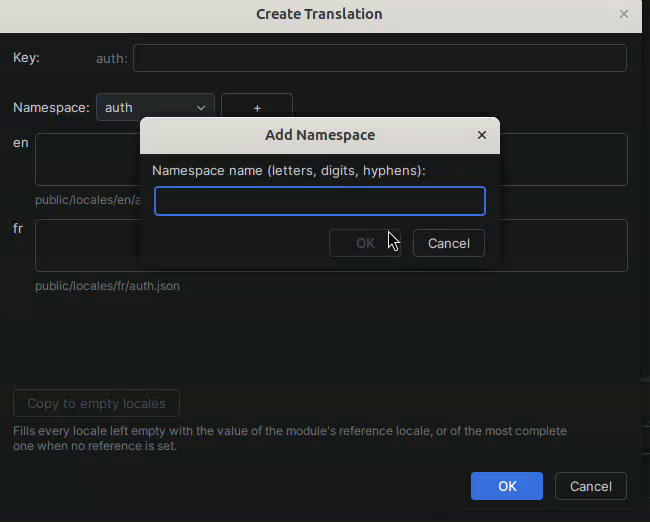Click the 'auth:' key prefix label
The width and height of the screenshot is (650, 522).
click(112, 58)
